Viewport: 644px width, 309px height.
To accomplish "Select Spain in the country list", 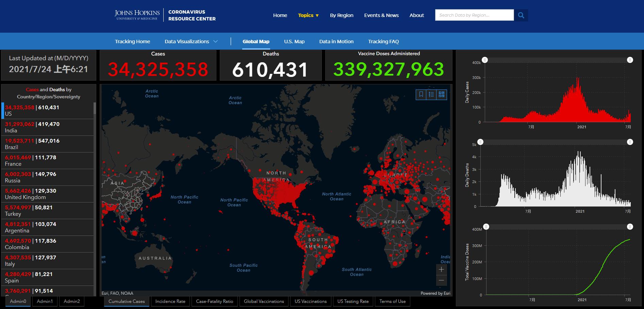I will pos(48,277).
